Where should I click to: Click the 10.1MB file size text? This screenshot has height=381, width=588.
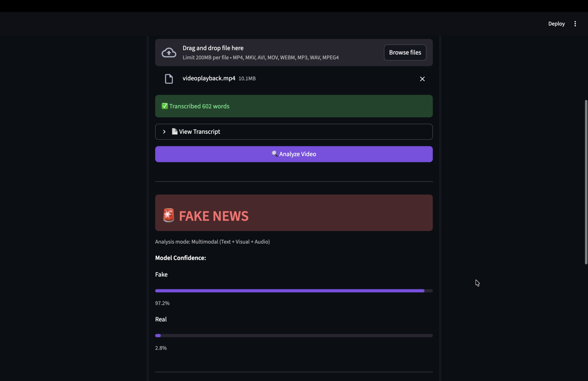[247, 78]
